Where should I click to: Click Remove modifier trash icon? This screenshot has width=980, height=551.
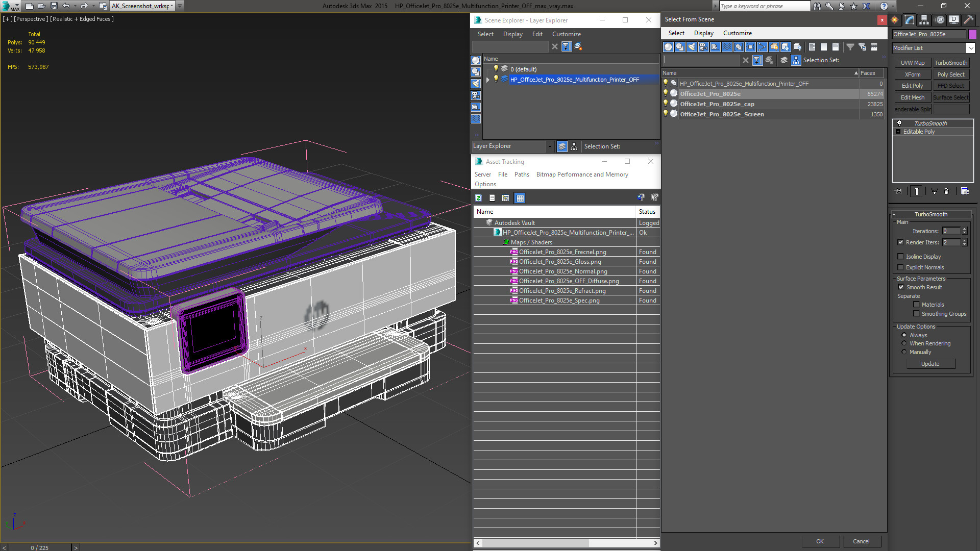coord(946,191)
